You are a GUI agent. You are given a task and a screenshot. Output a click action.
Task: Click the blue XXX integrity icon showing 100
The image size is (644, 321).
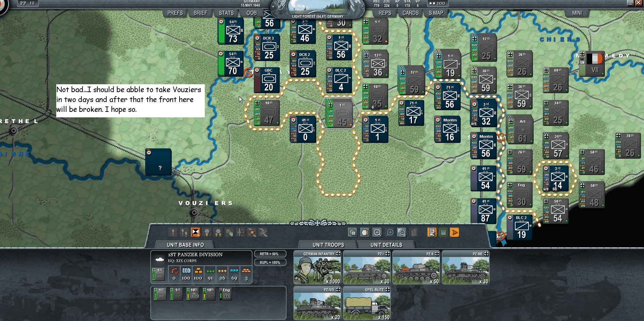pos(186,271)
